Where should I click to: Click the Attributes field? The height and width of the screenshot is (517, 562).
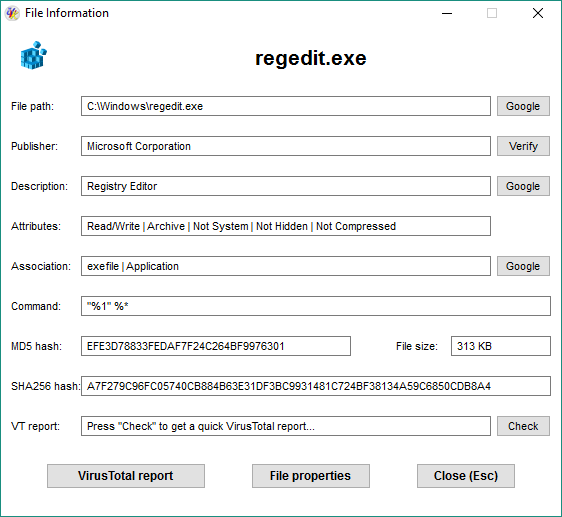286,226
